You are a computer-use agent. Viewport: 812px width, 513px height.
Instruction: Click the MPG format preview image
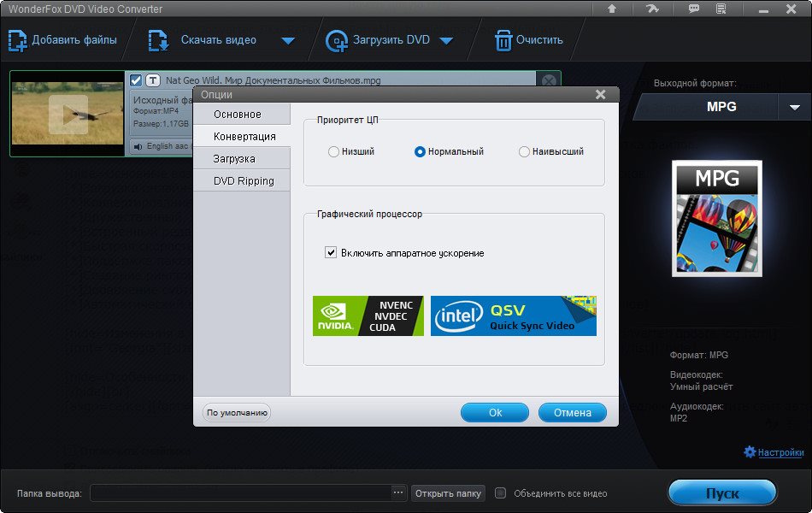tap(717, 218)
